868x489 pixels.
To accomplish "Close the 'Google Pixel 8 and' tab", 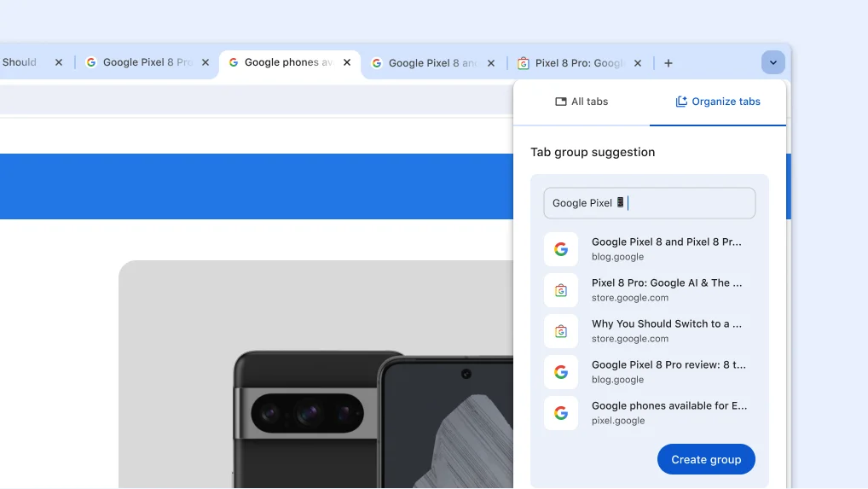I will [491, 63].
